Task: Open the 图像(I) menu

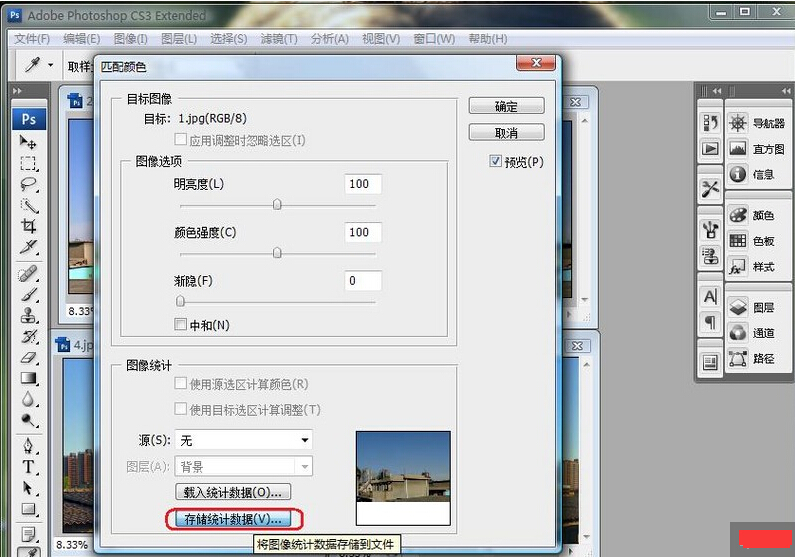Action: [130, 39]
